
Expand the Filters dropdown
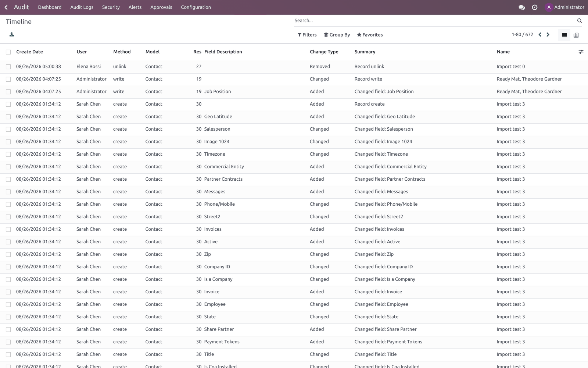point(307,35)
